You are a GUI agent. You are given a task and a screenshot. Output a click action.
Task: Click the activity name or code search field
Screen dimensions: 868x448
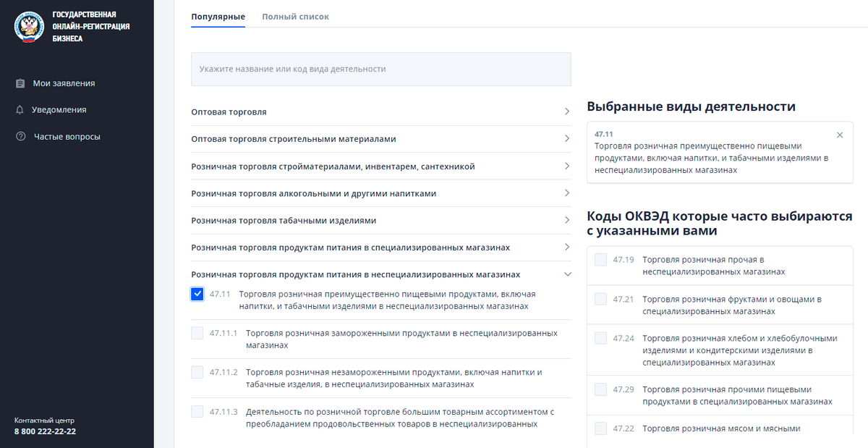[380, 69]
